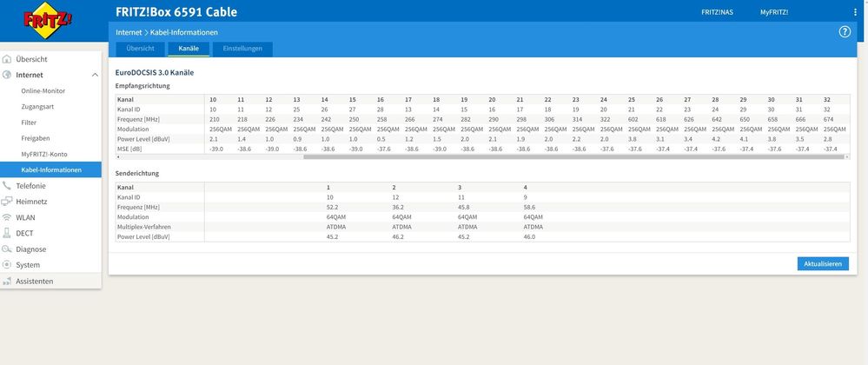Viewport: 868px width, 365px height.
Task: Open the three-dot options menu
Action: [x=855, y=12]
